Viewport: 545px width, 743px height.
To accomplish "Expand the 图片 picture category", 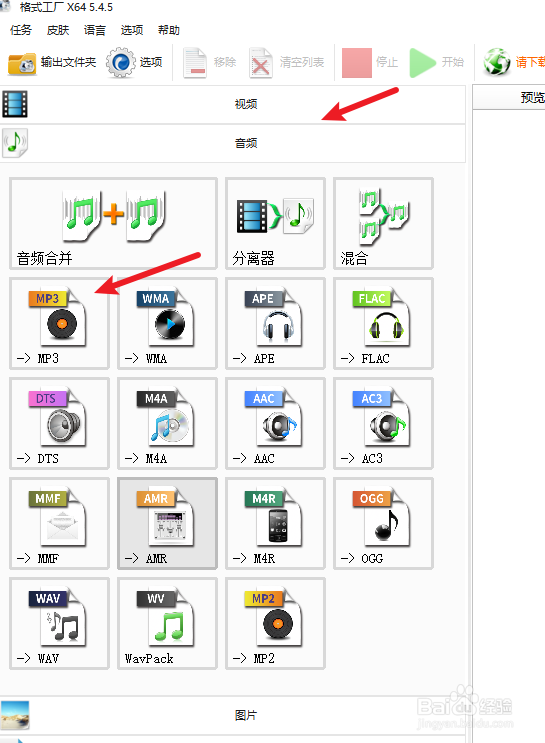I will pos(232,715).
